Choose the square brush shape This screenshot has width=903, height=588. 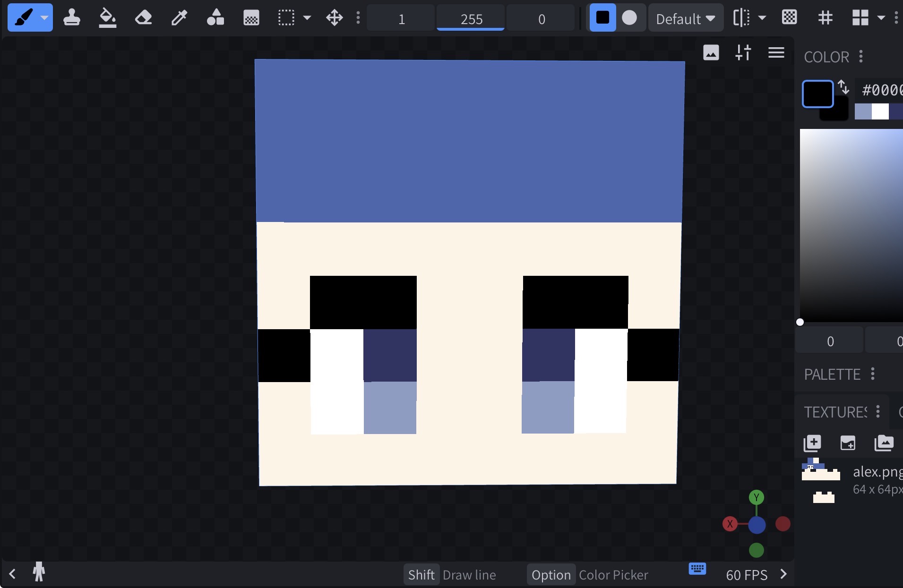click(x=603, y=18)
